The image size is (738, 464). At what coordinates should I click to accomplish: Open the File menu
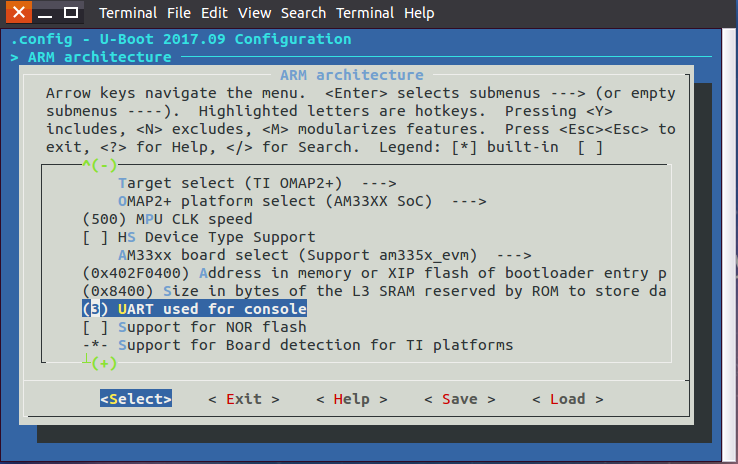[179, 13]
